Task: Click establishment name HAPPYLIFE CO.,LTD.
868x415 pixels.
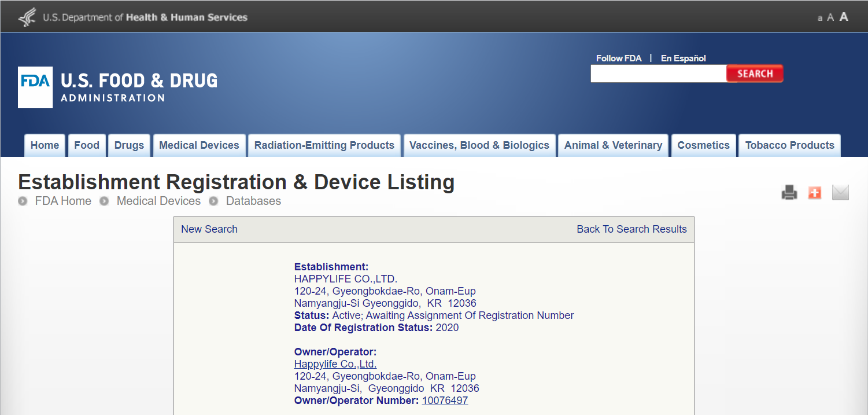Action: click(346, 279)
